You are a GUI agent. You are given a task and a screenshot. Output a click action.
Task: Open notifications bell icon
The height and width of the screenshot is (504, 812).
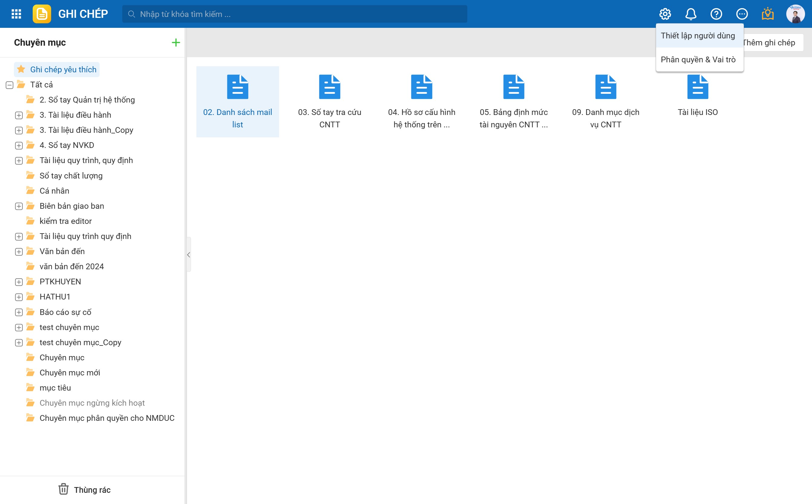[691, 14]
